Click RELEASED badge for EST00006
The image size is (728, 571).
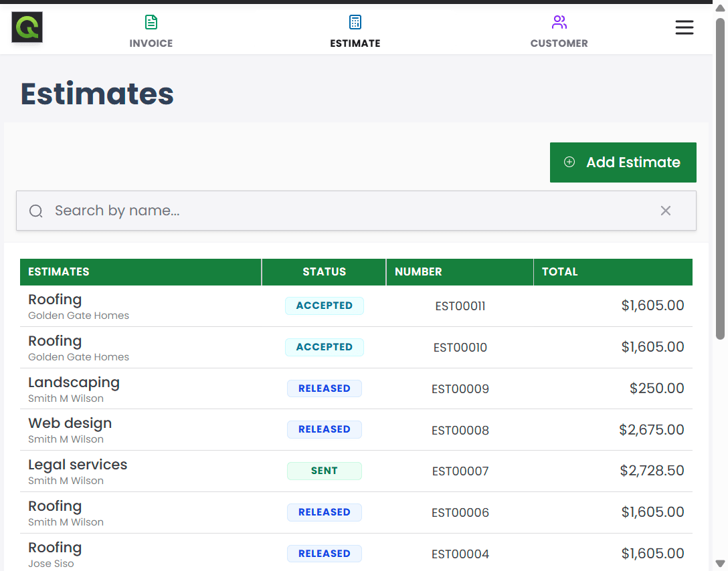[324, 512]
